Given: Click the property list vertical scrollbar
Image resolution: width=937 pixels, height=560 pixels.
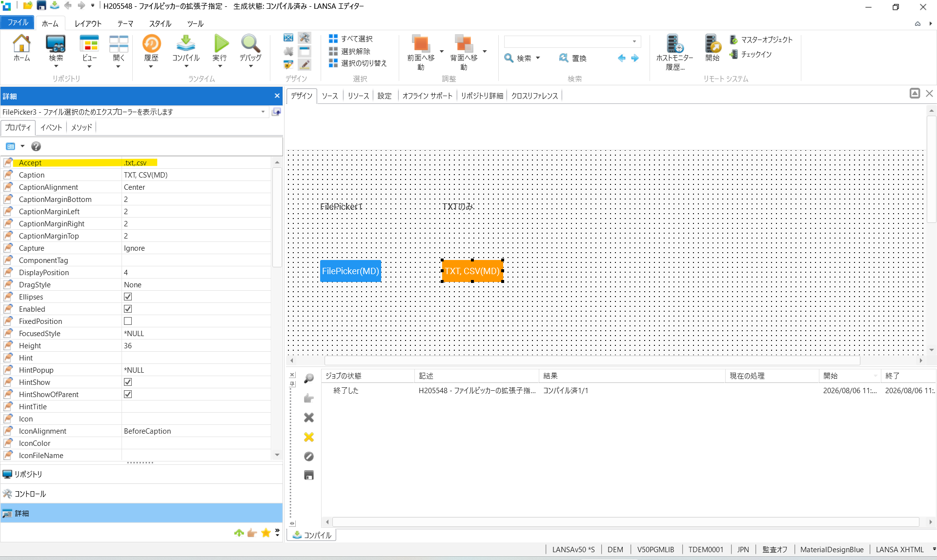Looking at the screenshot, I should [277, 217].
